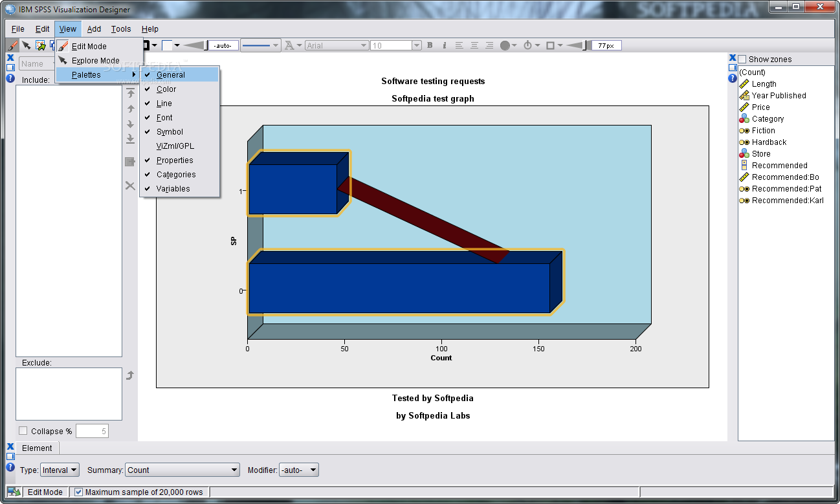
Task: Toggle the Categories palette menu item
Action: click(180, 174)
